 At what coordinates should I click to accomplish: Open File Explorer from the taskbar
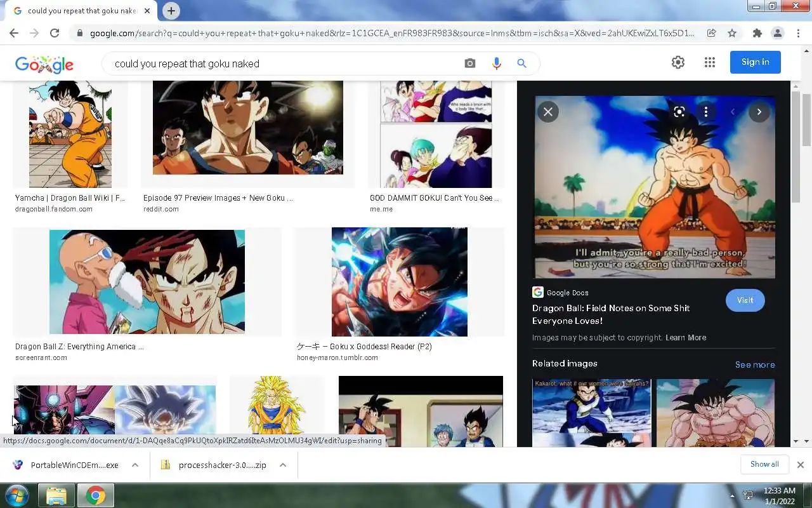[x=56, y=495]
